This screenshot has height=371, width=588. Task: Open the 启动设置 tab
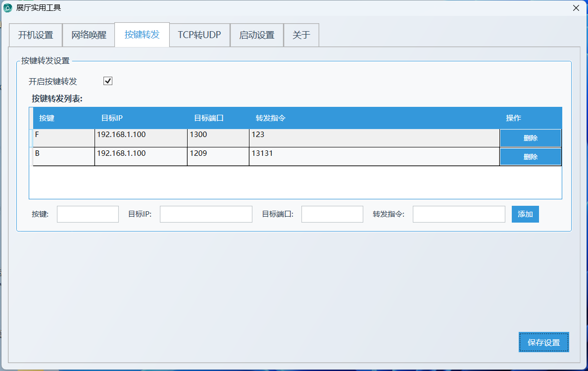click(x=256, y=35)
